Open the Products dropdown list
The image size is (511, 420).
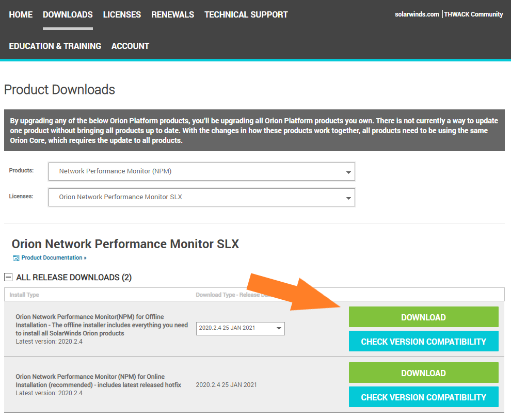pyautogui.click(x=202, y=171)
